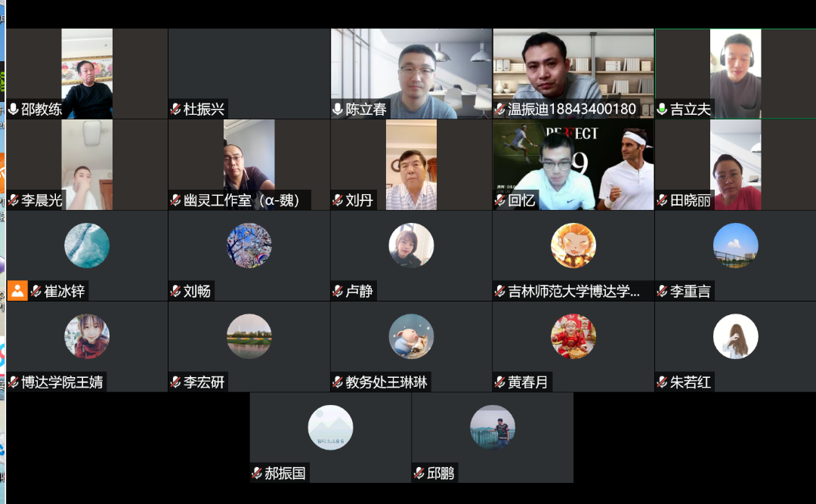816x504 pixels.
Task: Select 李晨光's video tile
Action: [87, 165]
